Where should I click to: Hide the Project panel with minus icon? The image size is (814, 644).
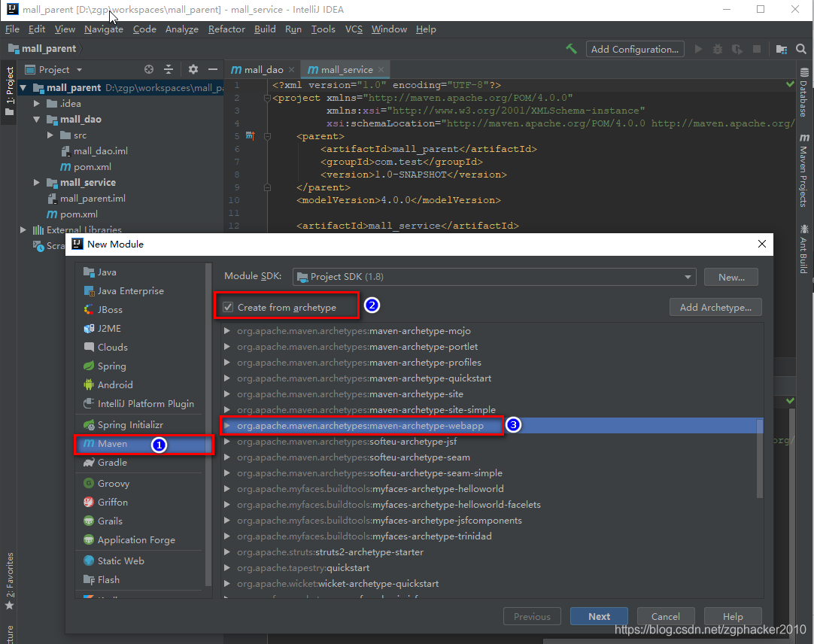[x=212, y=69]
